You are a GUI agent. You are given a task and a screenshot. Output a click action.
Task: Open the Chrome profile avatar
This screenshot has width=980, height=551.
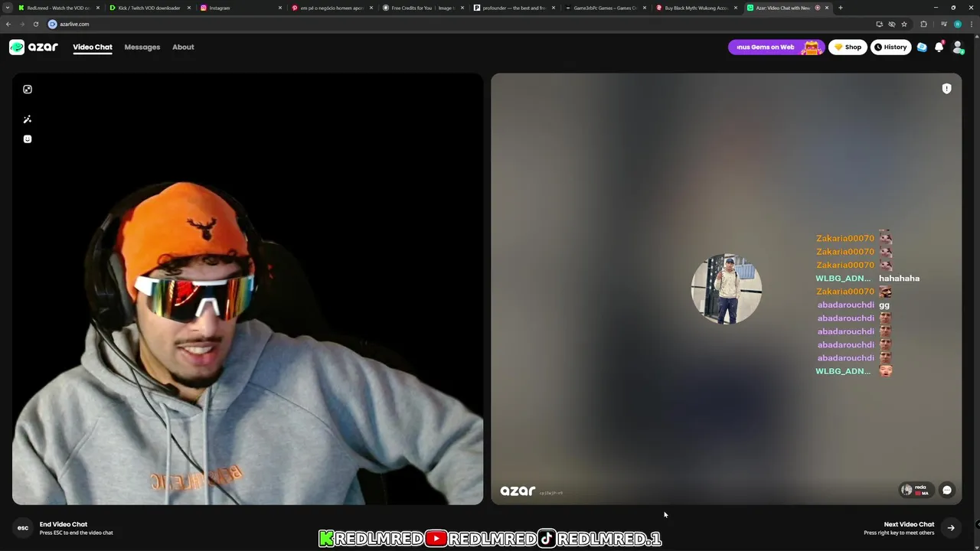click(957, 24)
